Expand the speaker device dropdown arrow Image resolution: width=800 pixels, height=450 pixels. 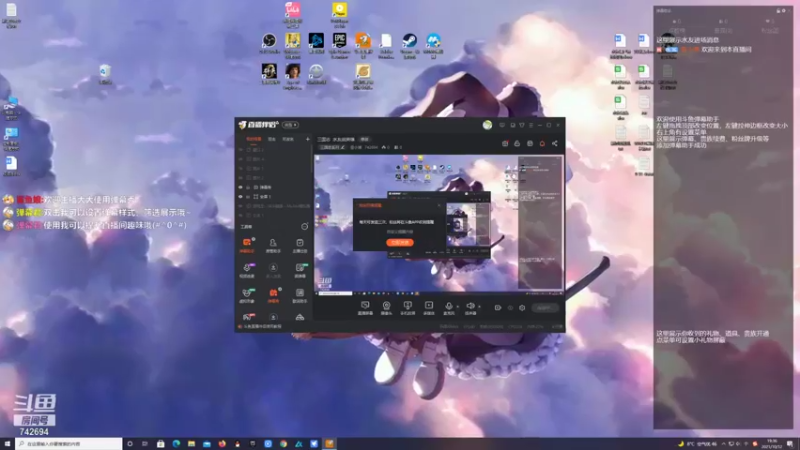tap(479, 307)
